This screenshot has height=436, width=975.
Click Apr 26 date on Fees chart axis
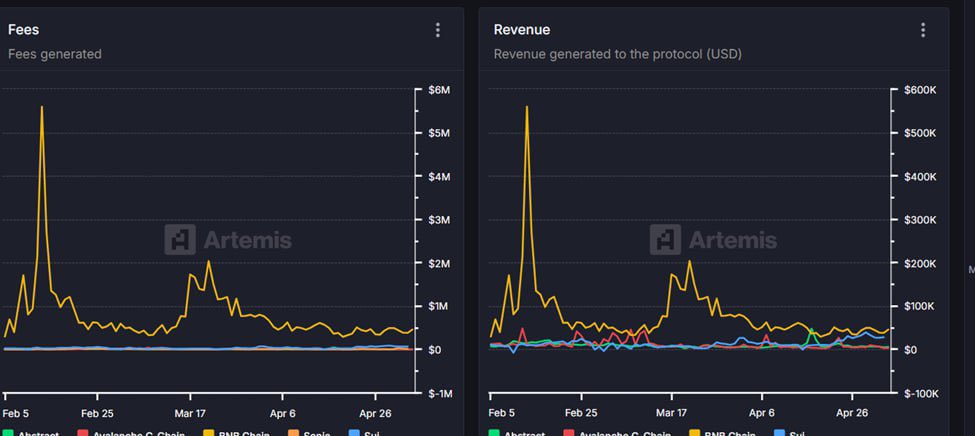(x=375, y=413)
